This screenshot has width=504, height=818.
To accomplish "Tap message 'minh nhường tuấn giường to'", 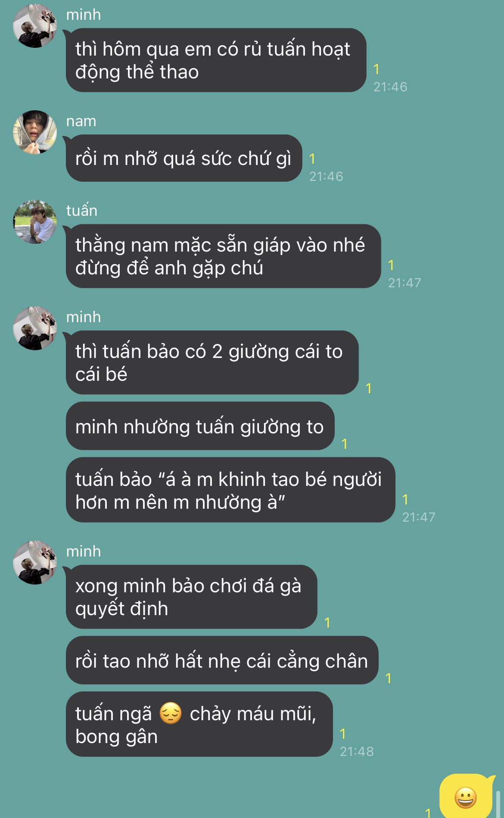I will pos(200,426).
